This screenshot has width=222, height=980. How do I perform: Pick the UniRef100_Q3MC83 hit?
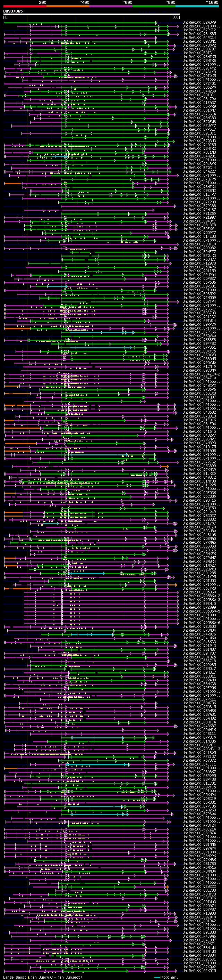[199, 118]
